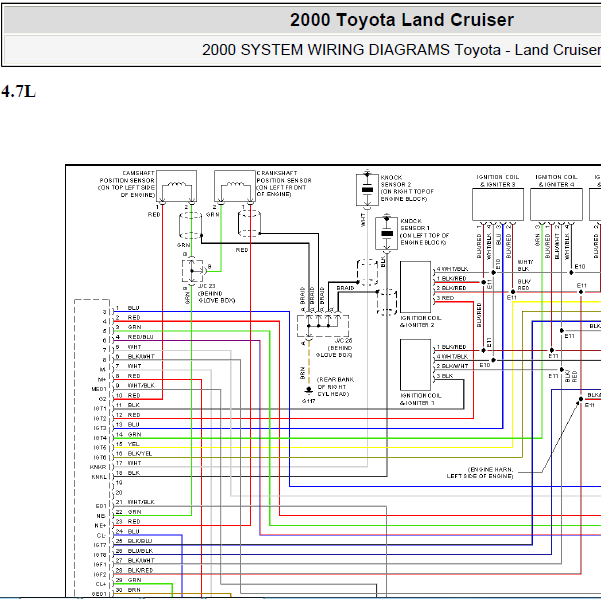Click pin '21 WHT/BLK' on the connector
The image size is (601, 599).
[135, 502]
